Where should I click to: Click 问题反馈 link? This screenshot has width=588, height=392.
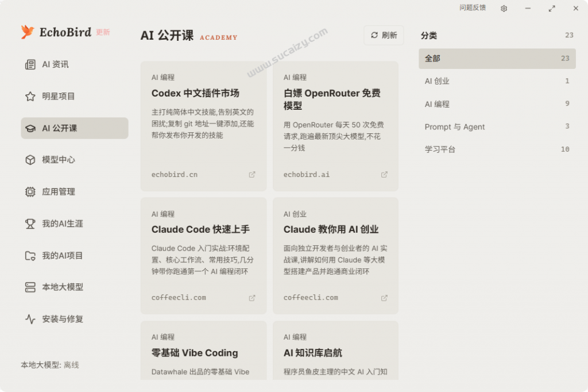click(473, 8)
